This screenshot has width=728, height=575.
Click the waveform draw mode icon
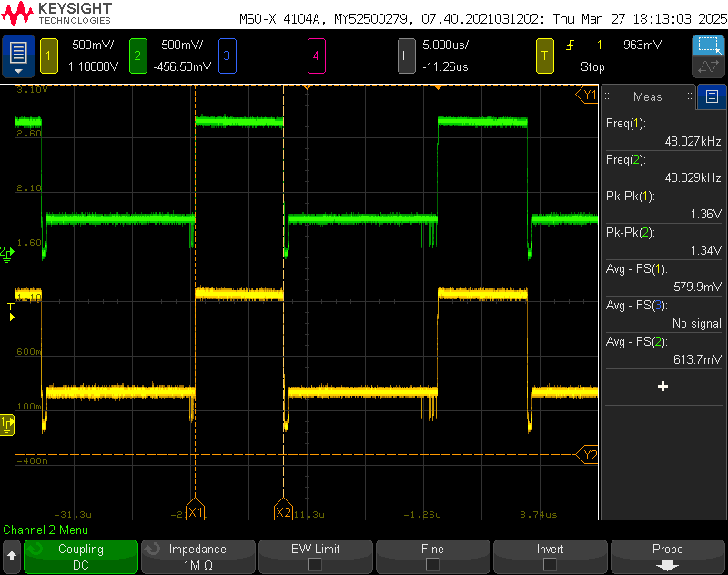tap(708, 66)
